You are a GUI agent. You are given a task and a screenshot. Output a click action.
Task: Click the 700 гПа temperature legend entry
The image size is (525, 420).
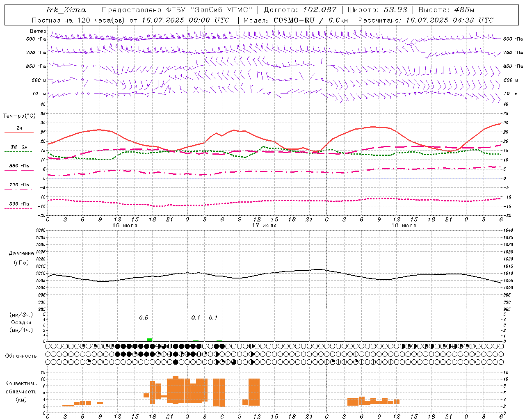(x=19, y=185)
